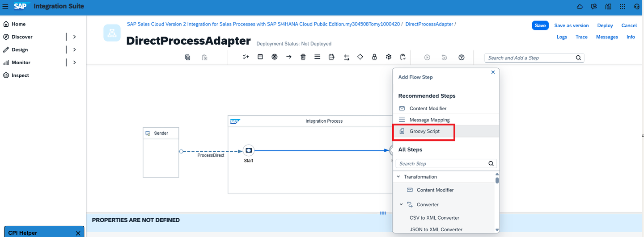Click the Delete trash icon

(x=303, y=57)
